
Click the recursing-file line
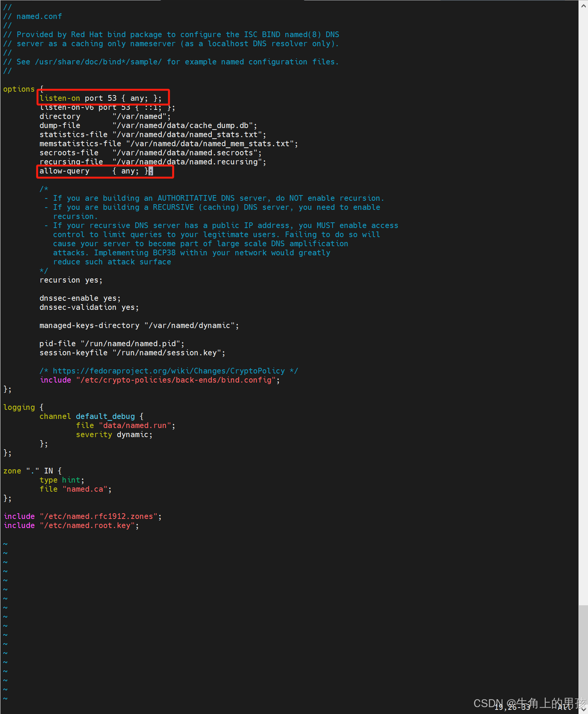(x=153, y=162)
